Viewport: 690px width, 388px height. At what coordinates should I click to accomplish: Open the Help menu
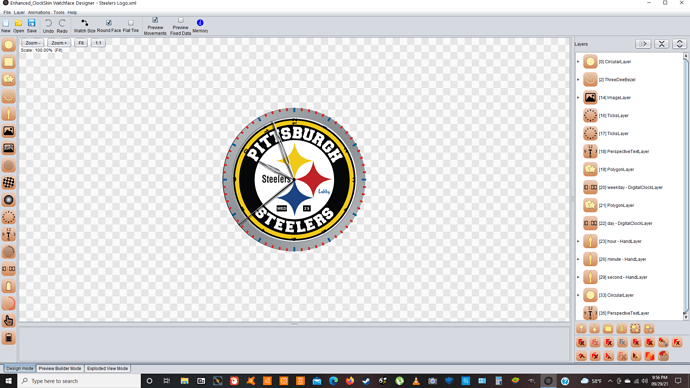72,12
